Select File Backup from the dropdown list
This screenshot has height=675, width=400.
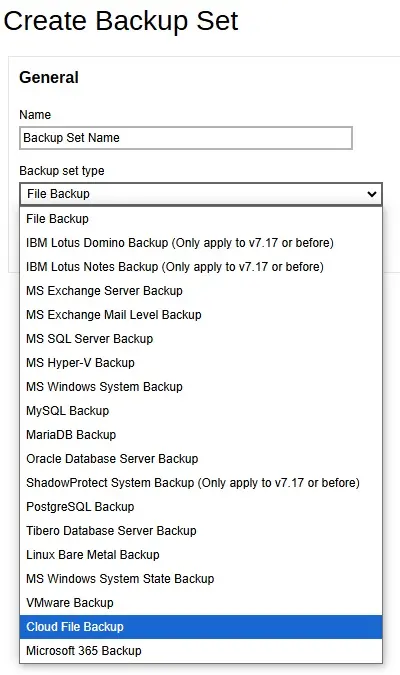click(x=201, y=219)
